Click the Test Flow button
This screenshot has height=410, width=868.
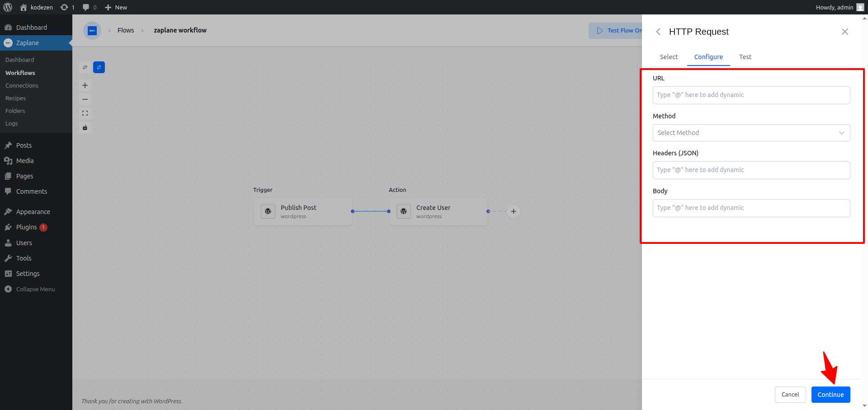[616, 31]
